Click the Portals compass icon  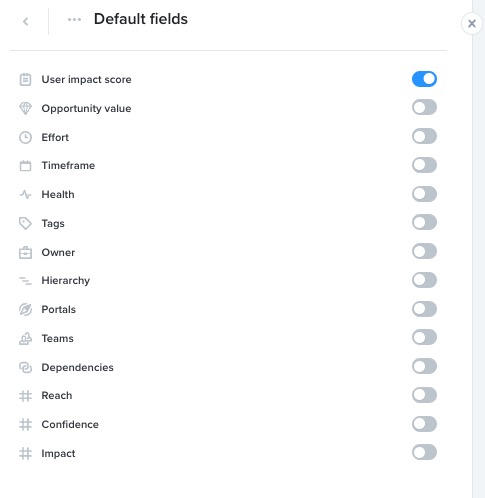pos(25,309)
